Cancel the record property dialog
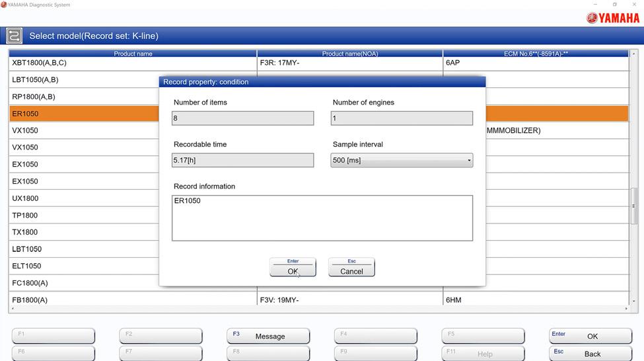The image size is (644, 361). [351, 267]
